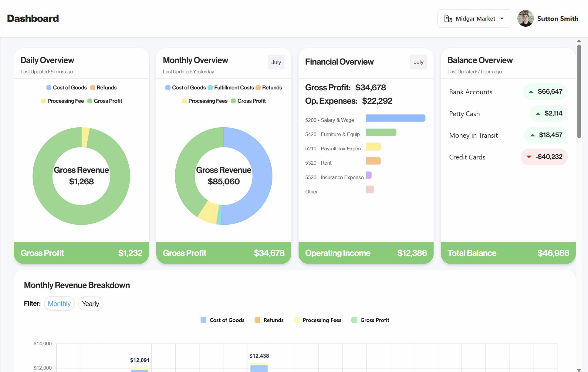Click the Daily Overview Gross Profit $1,232 footer value

(130, 253)
